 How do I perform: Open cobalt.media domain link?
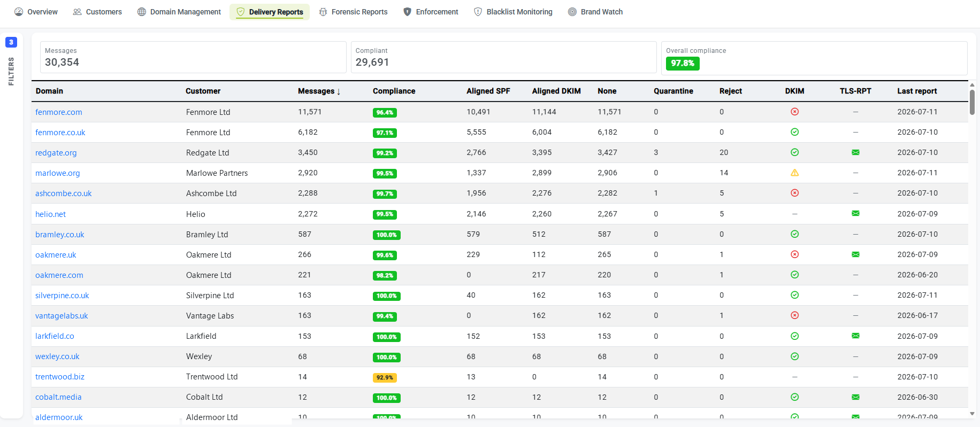58,397
